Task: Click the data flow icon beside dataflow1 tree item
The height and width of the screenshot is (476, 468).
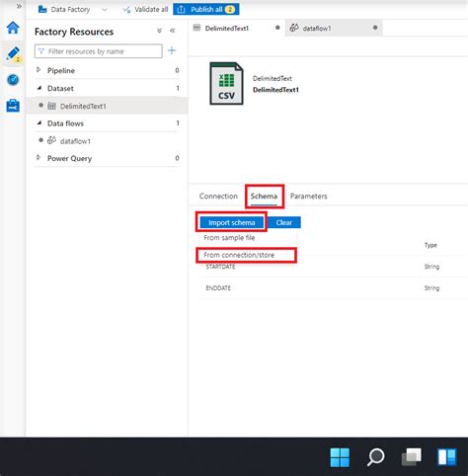Action: (x=51, y=140)
